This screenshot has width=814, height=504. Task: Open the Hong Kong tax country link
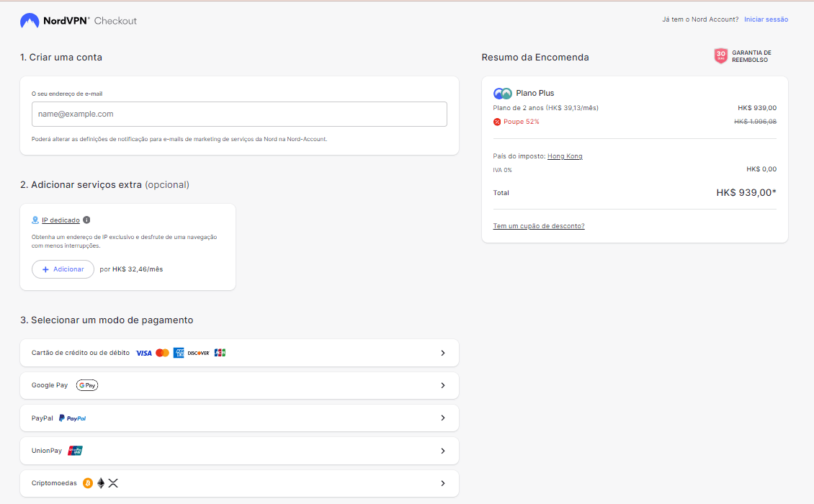[x=565, y=156]
